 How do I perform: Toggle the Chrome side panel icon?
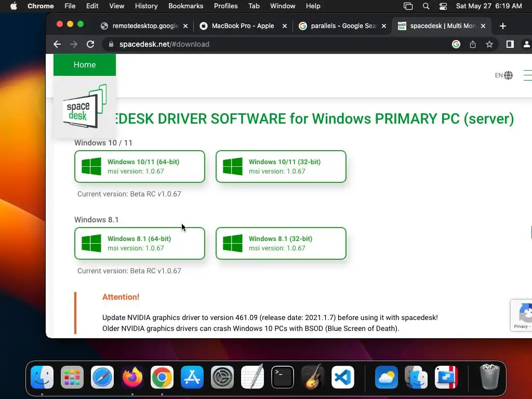[x=510, y=44]
